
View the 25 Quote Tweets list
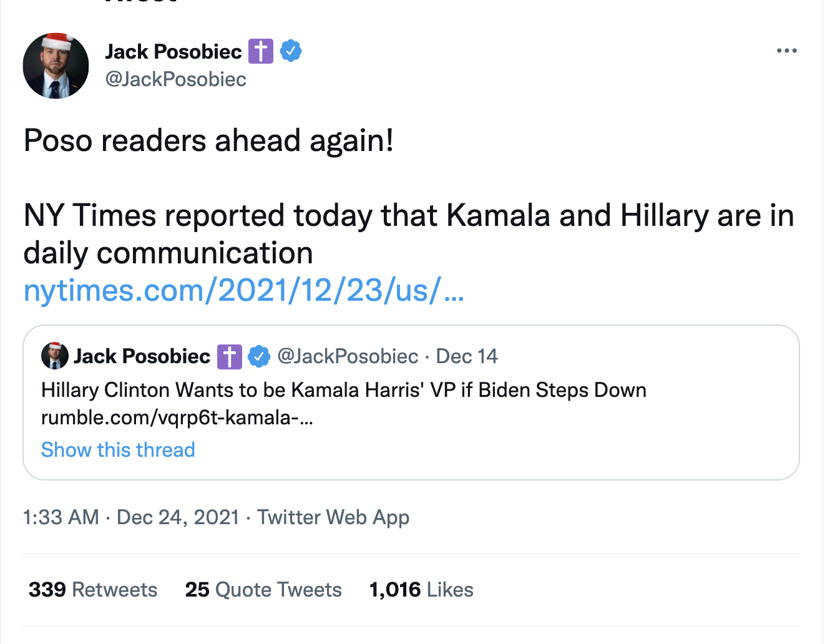click(x=263, y=590)
